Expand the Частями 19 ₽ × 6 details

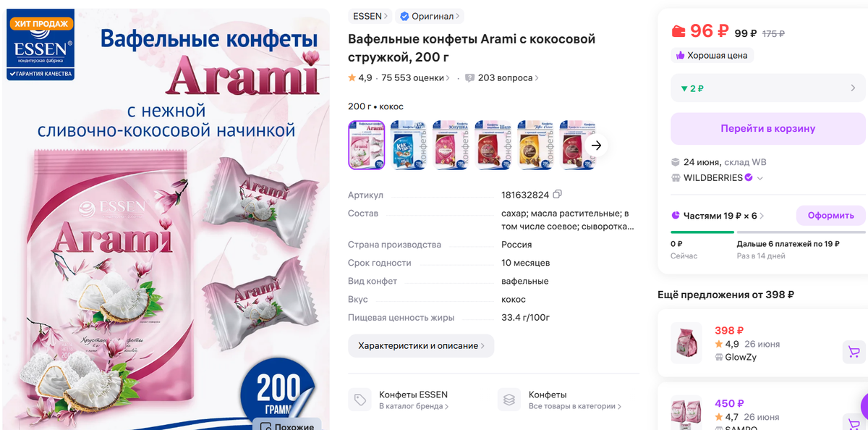[718, 216]
